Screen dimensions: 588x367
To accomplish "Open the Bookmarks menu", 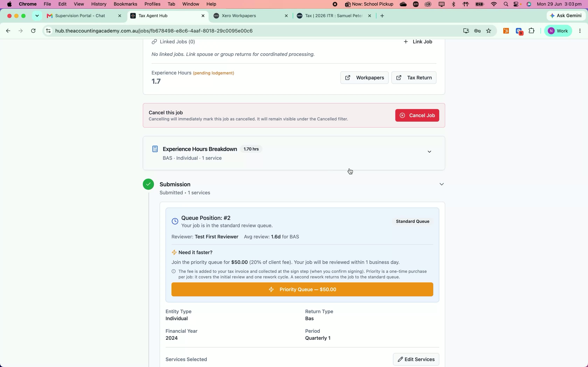I will tap(125, 4).
